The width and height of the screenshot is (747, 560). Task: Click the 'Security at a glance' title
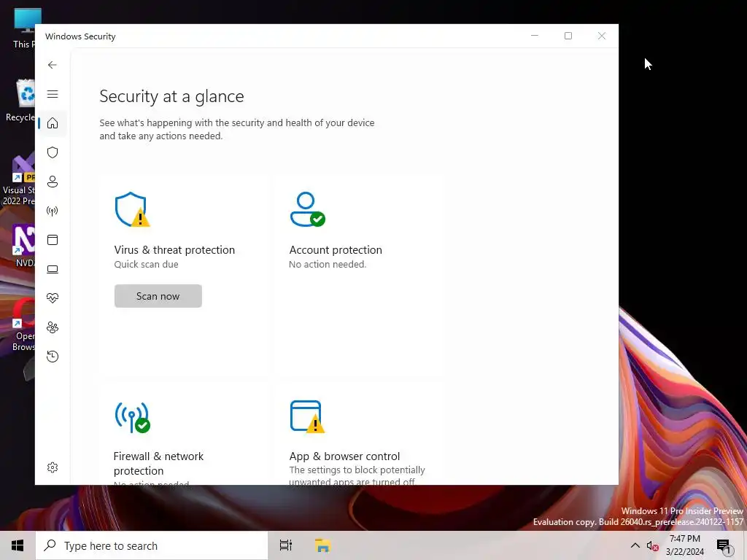[x=171, y=96]
